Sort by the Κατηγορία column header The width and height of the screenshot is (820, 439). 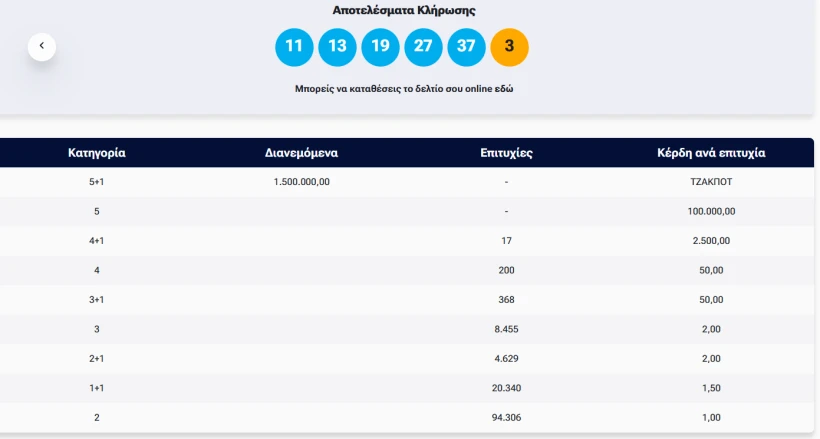coord(96,153)
